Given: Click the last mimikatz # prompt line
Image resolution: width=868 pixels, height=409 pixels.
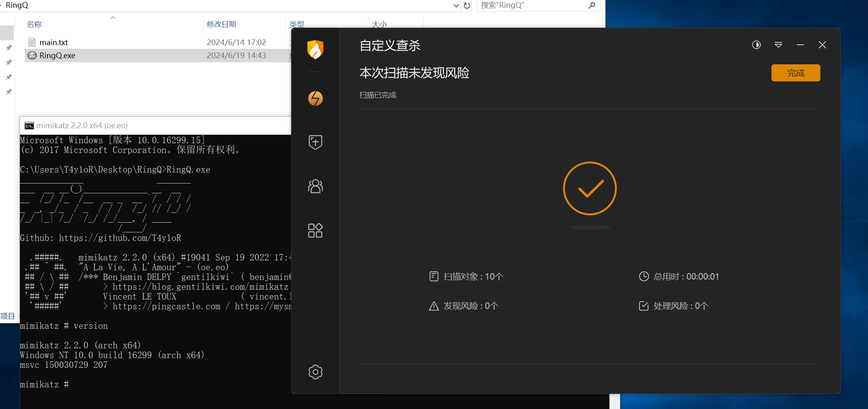Looking at the screenshot, I should (x=44, y=385).
